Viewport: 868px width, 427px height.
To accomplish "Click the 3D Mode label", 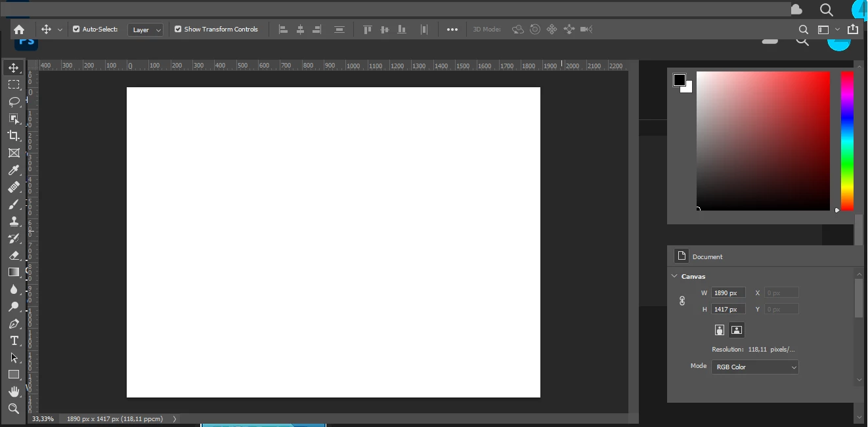I will click(x=487, y=30).
